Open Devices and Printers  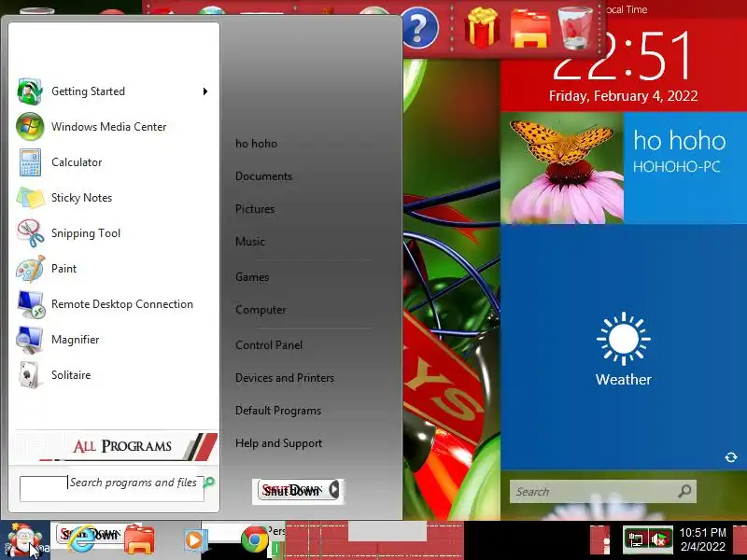285,378
